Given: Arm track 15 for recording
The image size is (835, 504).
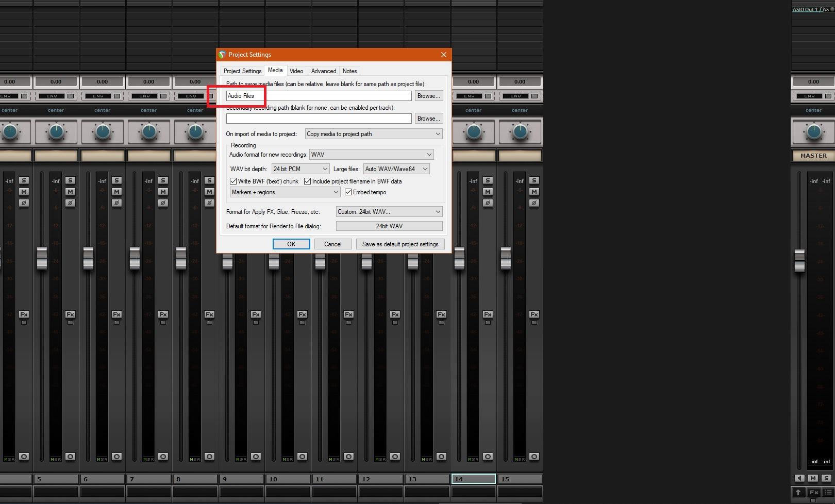Looking at the screenshot, I should [534, 457].
